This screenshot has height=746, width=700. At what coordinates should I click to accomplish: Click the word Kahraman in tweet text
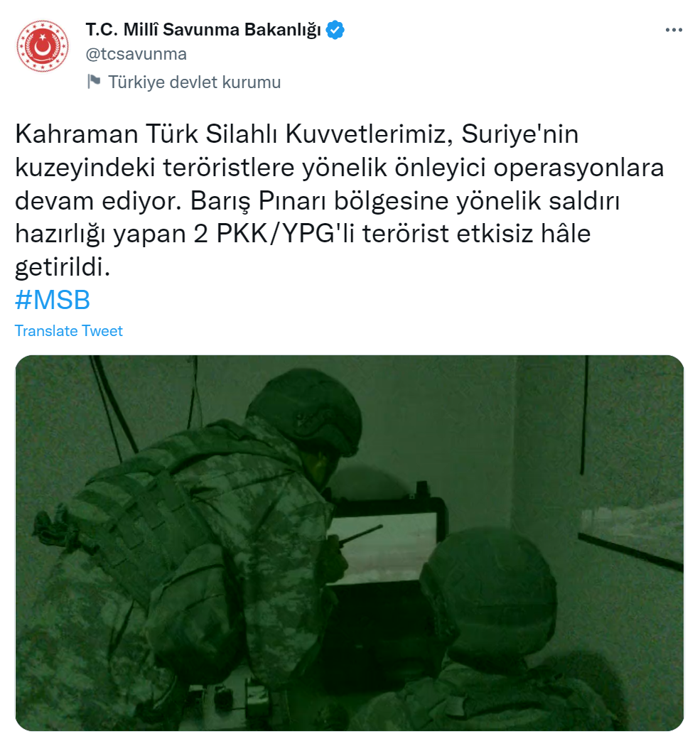tap(77, 134)
